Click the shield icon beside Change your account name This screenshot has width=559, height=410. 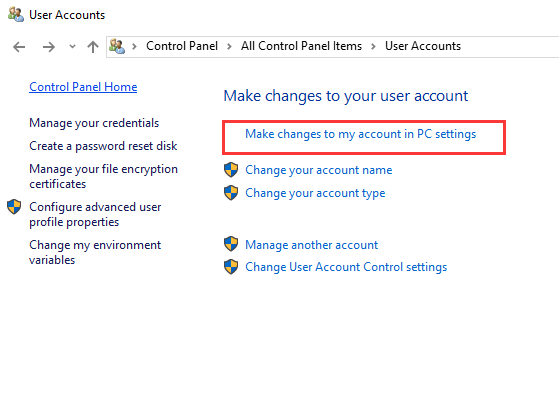(x=231, y=170)
